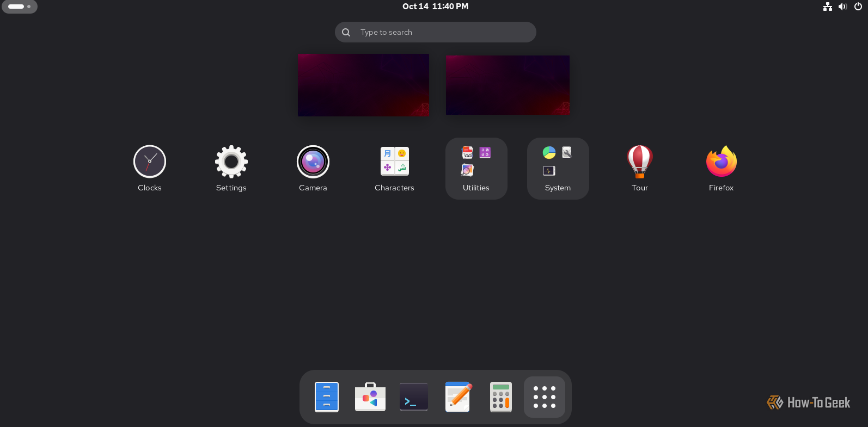Toggle the Show Apps grid button

click(x=545, y=397)
